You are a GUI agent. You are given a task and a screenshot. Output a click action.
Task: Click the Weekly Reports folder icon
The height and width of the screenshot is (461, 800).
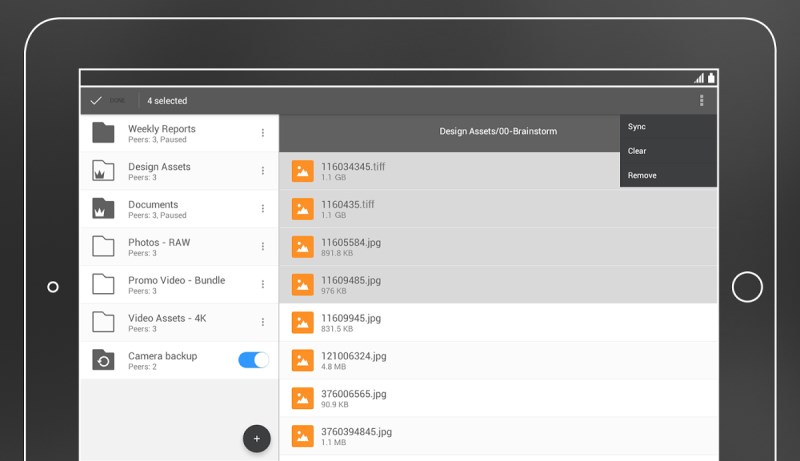[x=103, y=133]
